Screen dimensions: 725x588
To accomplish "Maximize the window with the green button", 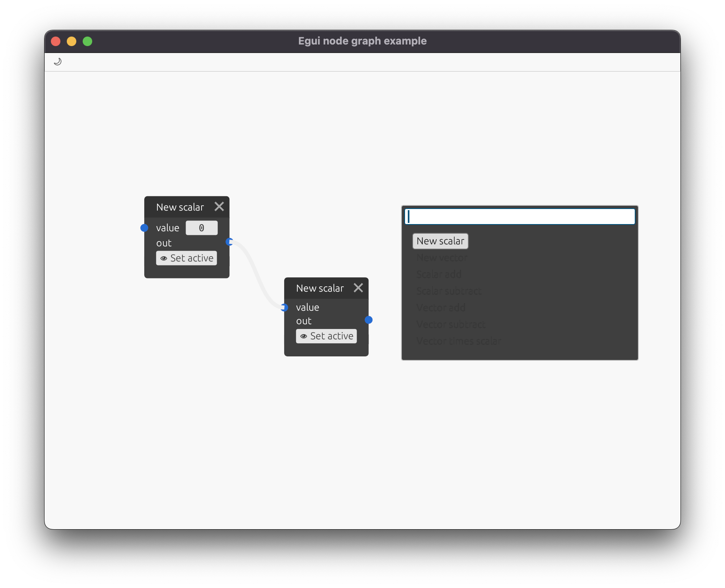I will click(87, 41).
